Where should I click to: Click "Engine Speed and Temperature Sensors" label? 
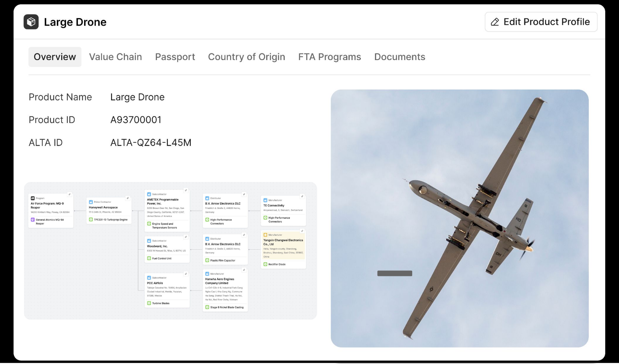165,226
